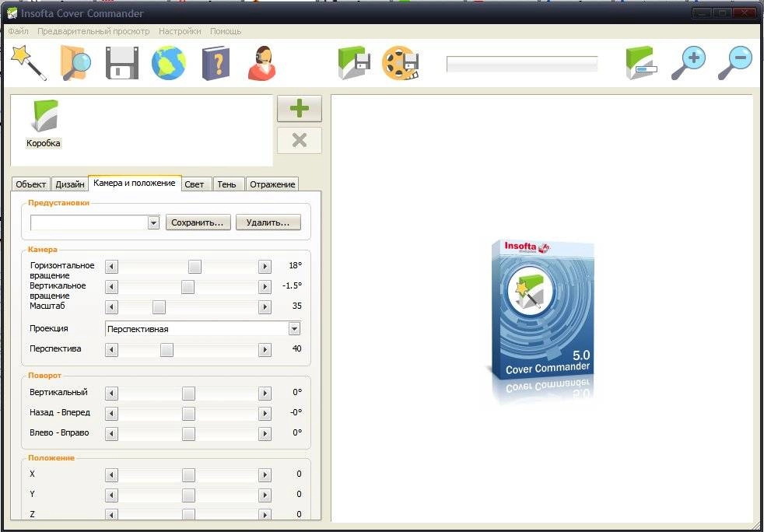Launch the magic wand wizard tool
Image resolution: width=764 pixels, height=532 pixels.
[x=28, y=63]
